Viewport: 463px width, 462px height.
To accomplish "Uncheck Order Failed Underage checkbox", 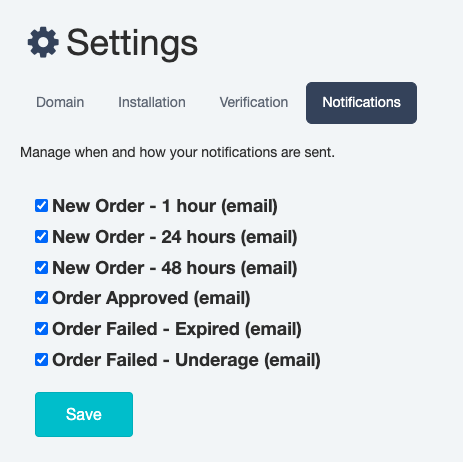I will pyautogui.click(x=41, y=360).
